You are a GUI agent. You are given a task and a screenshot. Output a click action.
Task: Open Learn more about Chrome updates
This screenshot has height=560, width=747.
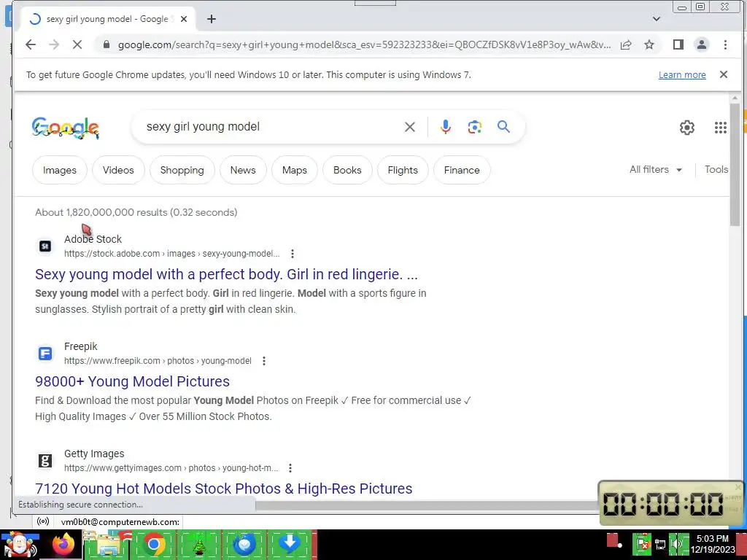[682, 75]
